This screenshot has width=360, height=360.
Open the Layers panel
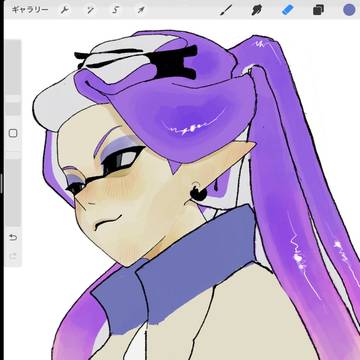pos(318,10)
